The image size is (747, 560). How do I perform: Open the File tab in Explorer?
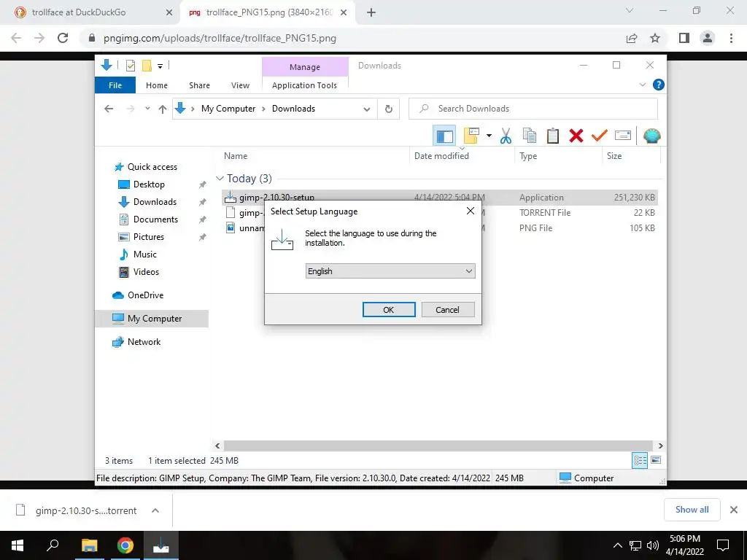tap(115, 85)
